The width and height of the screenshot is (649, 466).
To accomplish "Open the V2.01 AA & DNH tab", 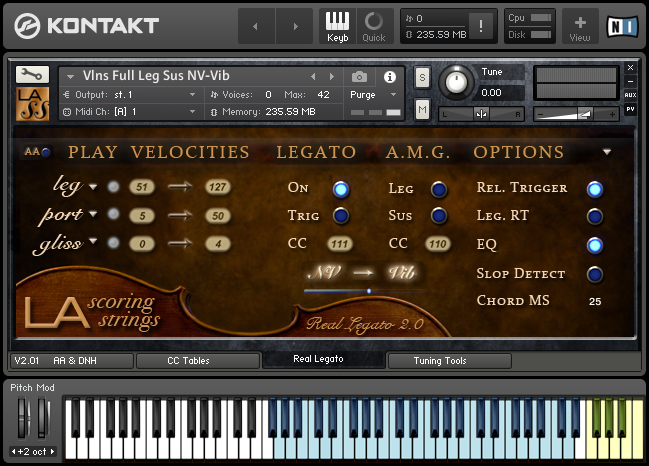I will click(72, 360).
